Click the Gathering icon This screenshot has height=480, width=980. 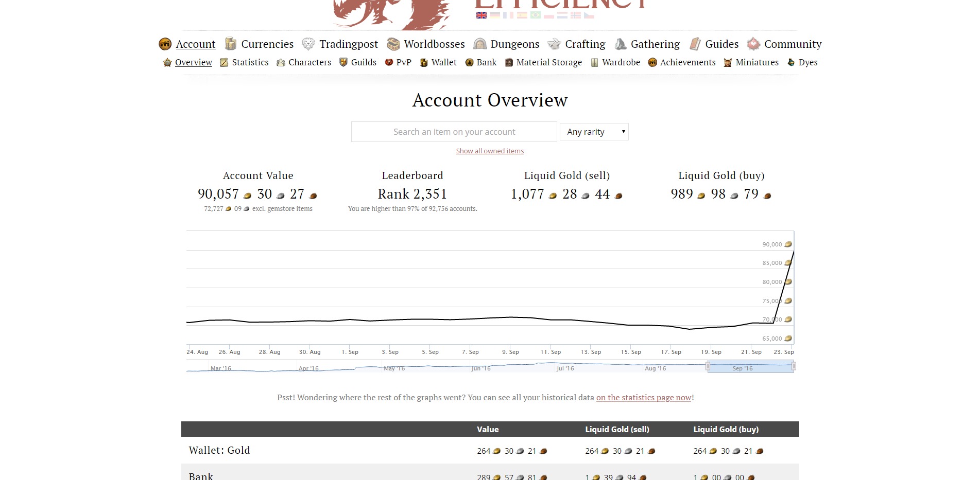click(621, 44)
